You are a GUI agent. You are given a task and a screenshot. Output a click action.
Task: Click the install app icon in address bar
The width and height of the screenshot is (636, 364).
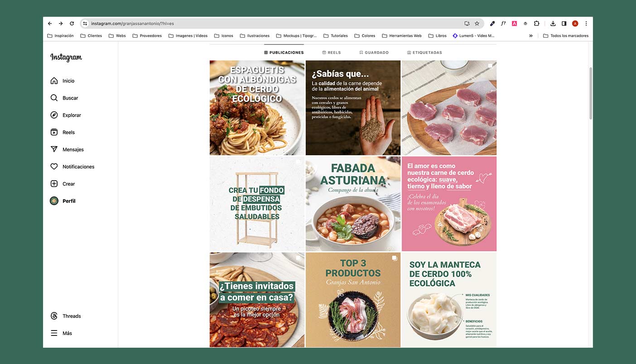click(467, 24)
